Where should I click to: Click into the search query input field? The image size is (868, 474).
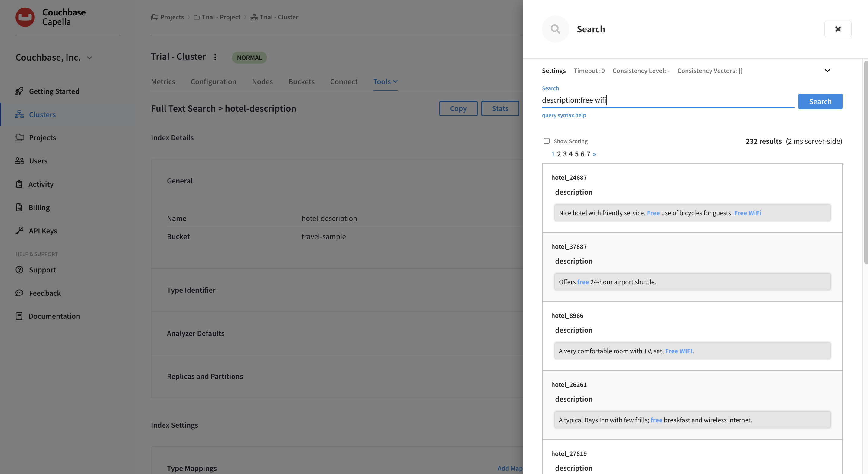tap(667, 100)
